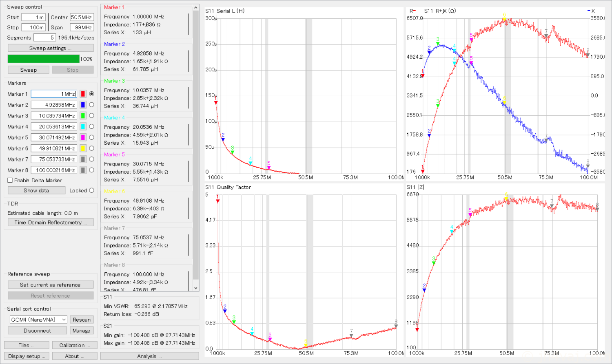Open Marker 4 cyan color swatch
The image size is (612, 364).
click(x=83, y=127)
